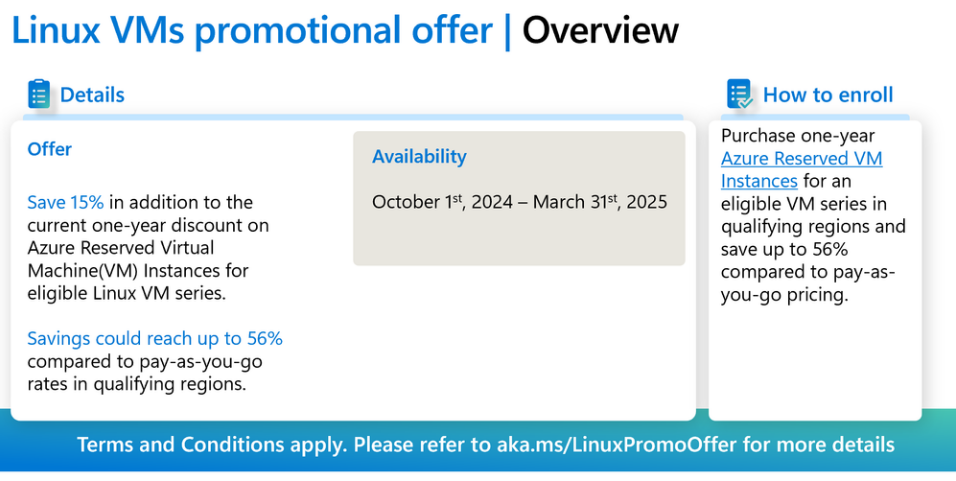Click the eligible Linux VM series text

pyautogui.click(x=126, y=293)
